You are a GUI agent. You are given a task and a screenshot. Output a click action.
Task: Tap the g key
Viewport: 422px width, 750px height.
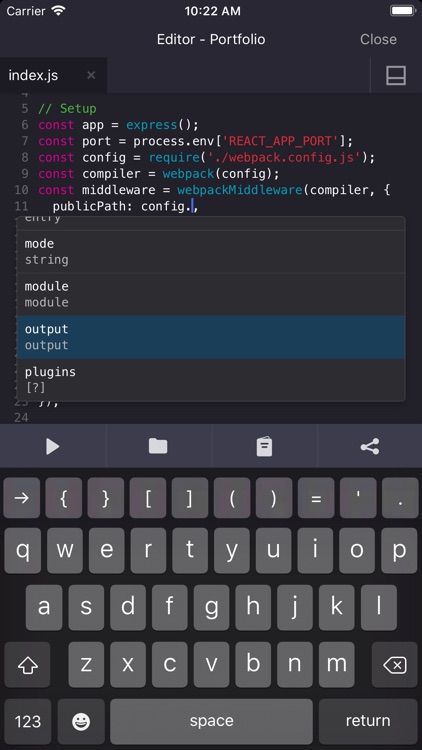tap(211, 607)
